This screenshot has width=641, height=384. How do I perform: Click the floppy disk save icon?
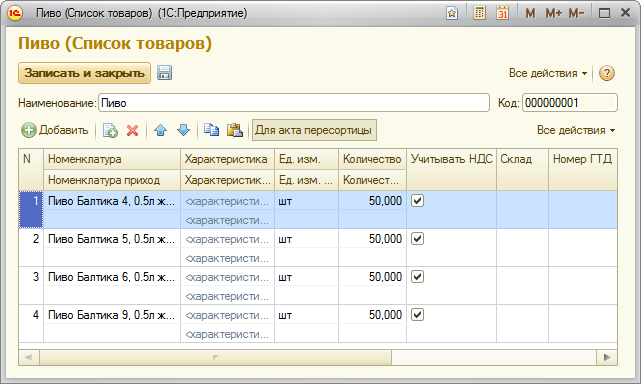click(x=164, y=73)
